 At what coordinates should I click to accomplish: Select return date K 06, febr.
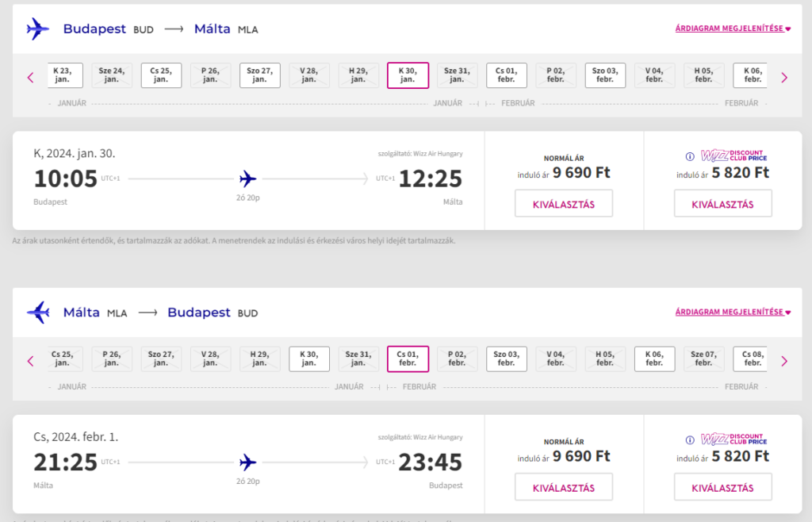pyautogui.click(x=654, y=359)
